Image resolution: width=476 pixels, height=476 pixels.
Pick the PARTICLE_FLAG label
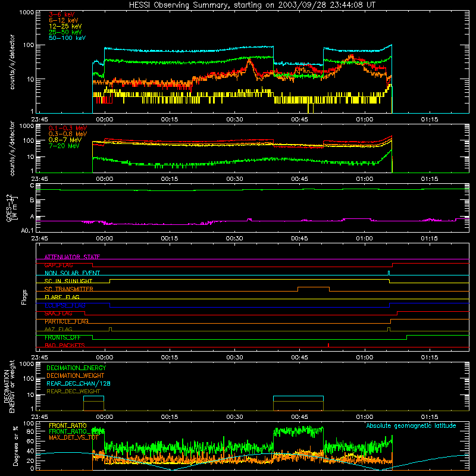pyautogui.click(x=67, y=321)
